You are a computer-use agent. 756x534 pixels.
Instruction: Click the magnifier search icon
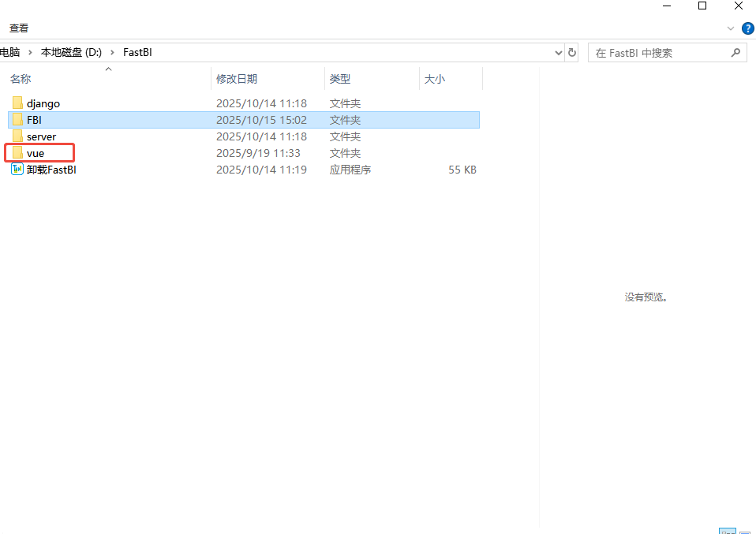735,53
